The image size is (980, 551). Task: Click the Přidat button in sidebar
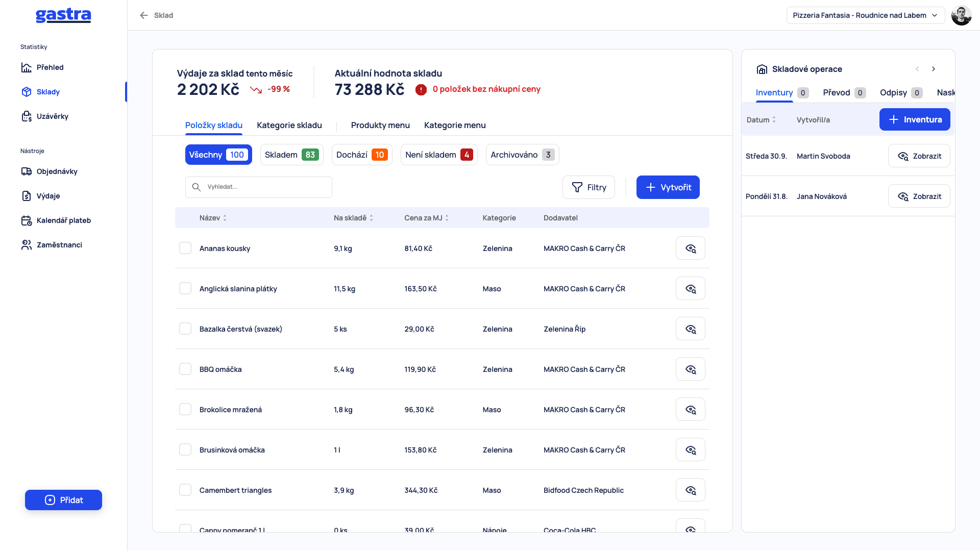[63, 500]
